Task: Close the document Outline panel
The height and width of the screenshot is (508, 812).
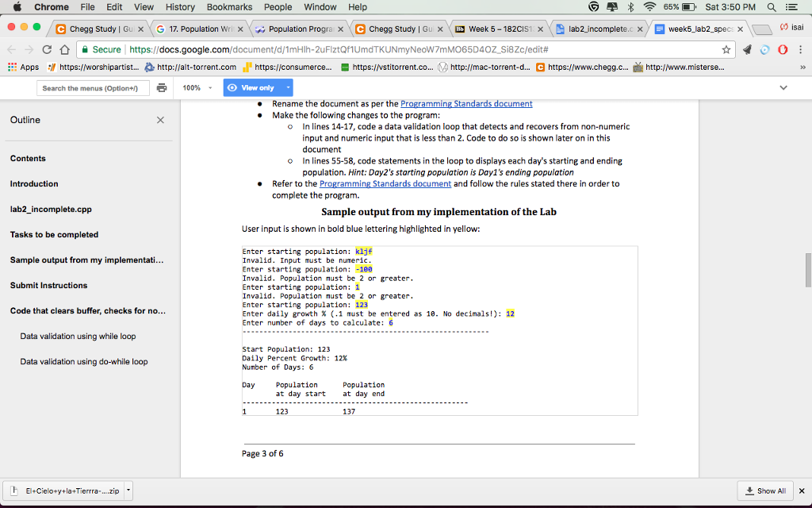Action: (160, 120)
